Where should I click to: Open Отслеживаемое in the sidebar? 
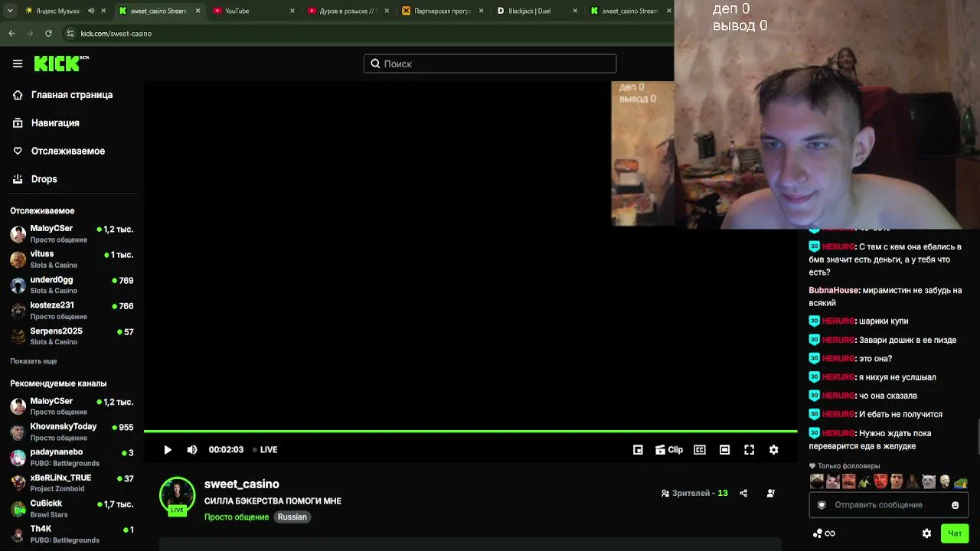click(69, 151)
